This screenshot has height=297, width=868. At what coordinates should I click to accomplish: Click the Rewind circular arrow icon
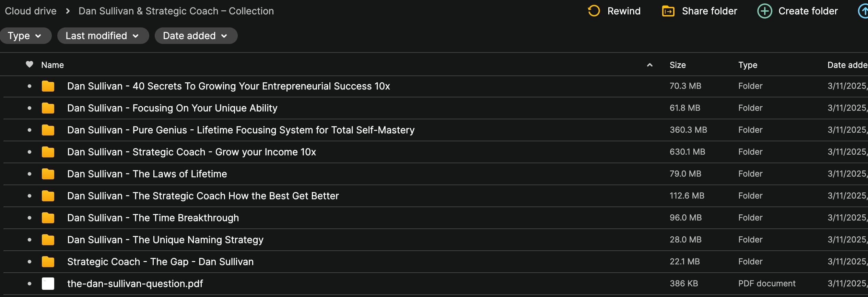coord(594,11)
